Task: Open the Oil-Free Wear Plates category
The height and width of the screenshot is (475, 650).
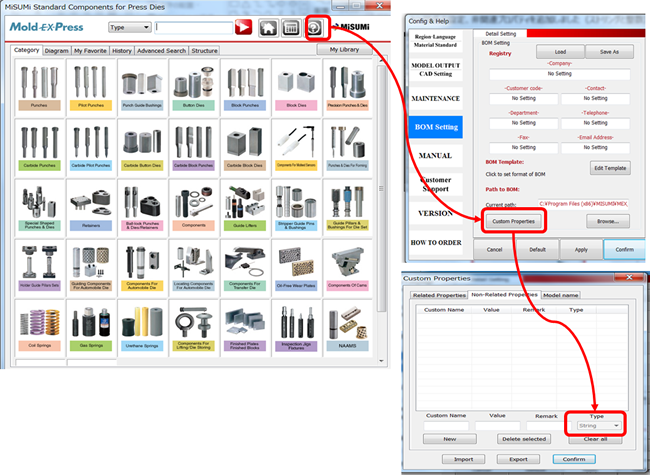Action: click(296, 268)
